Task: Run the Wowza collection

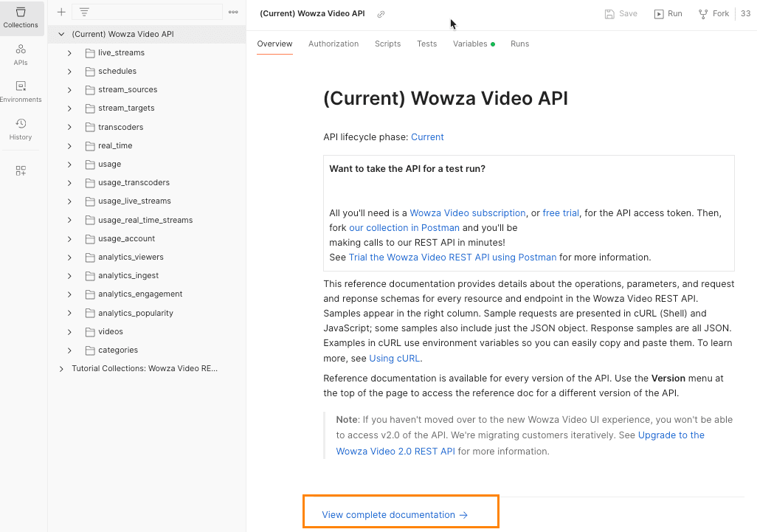Action: point(667,13)
